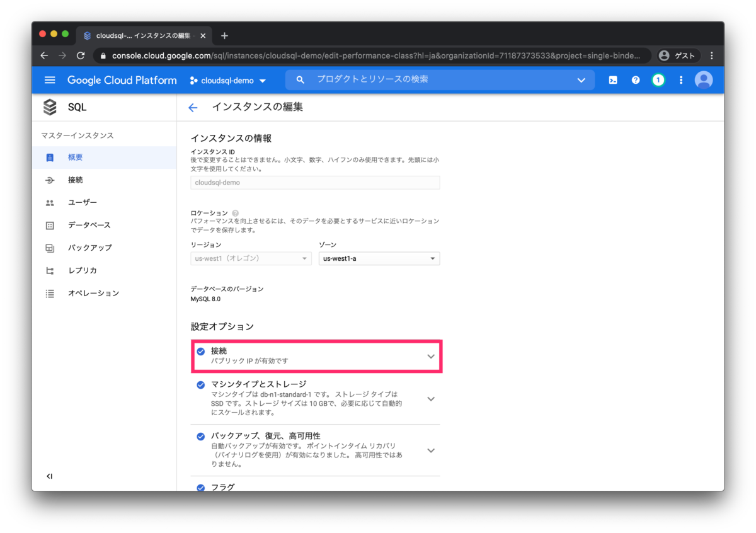
Task: Open the guest account avatar
Action: [x=704, y=79]
